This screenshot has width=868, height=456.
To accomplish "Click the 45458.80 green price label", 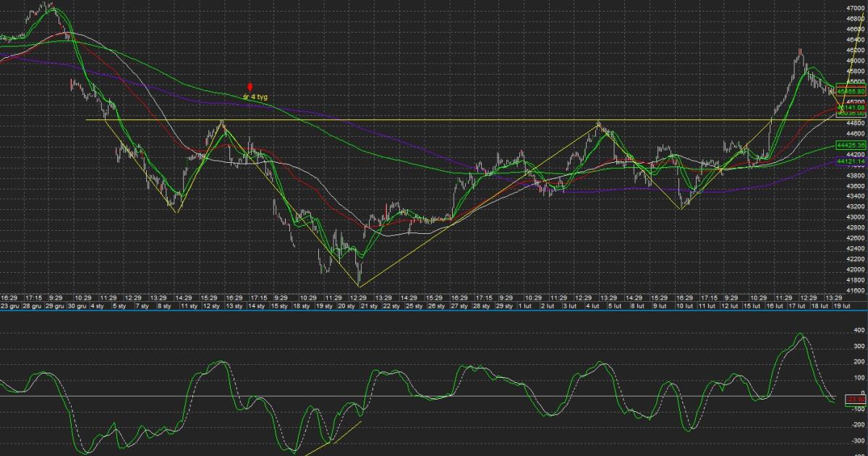I will [851, 92].
